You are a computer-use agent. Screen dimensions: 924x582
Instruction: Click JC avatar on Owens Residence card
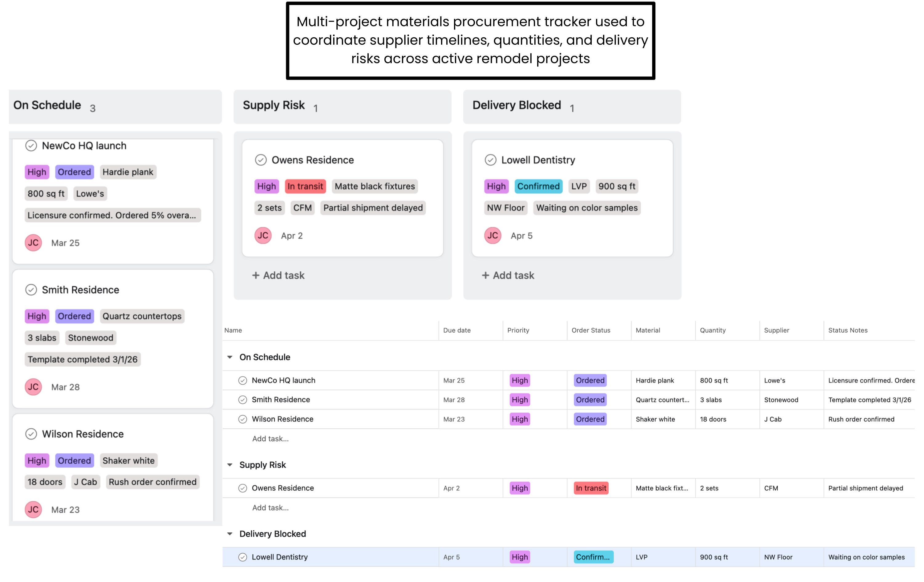click(263, 236)
